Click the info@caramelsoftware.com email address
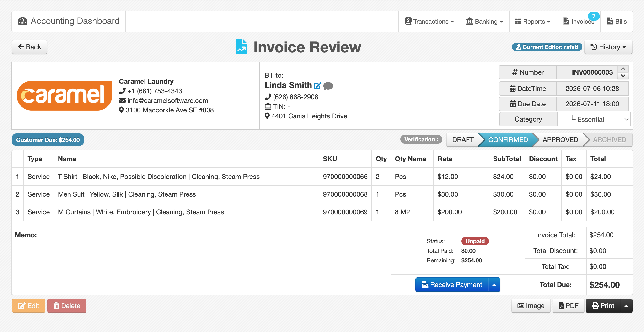The image size is (644, 332). click(x=167, y=100)
